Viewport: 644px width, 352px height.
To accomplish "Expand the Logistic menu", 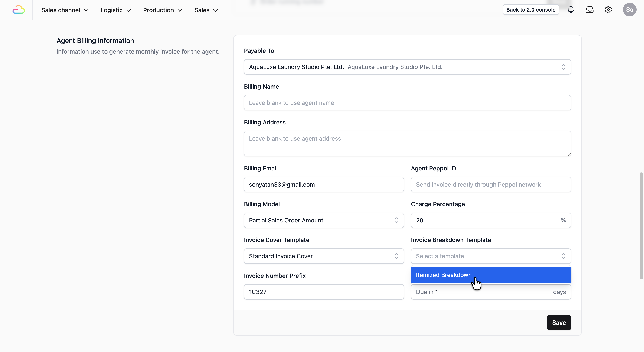I will [x=115, y=10].
